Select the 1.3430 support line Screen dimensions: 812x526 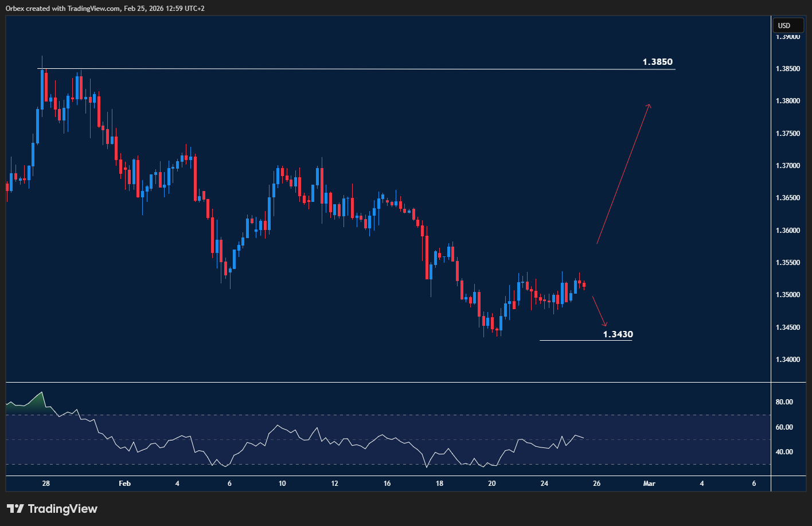585,340
